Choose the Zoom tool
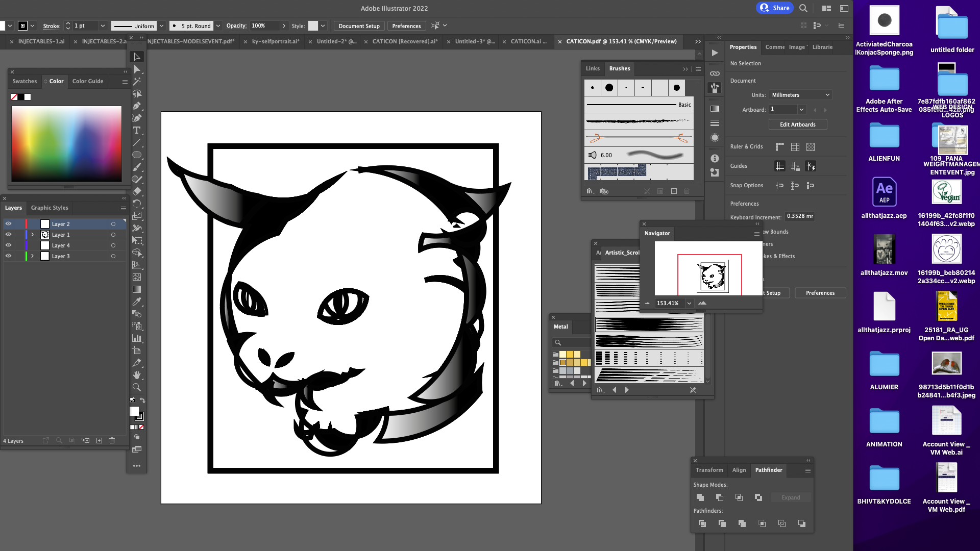Viewport: 980px width, 551px height. pyautogui.click(x=137, y=388)
